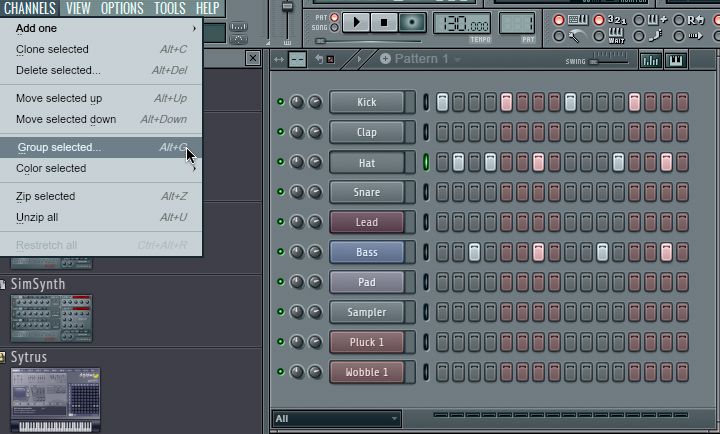Adjust the swing slider
The height and width of the screenshot is (434, 720).
click(x=608, y=61)
